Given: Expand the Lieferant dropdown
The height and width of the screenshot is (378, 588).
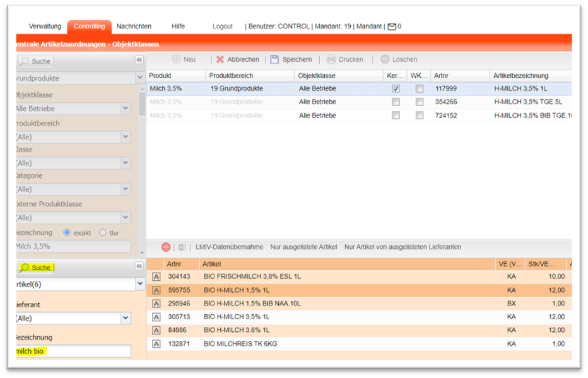Looking at the screenshot, I should point(126,319).
